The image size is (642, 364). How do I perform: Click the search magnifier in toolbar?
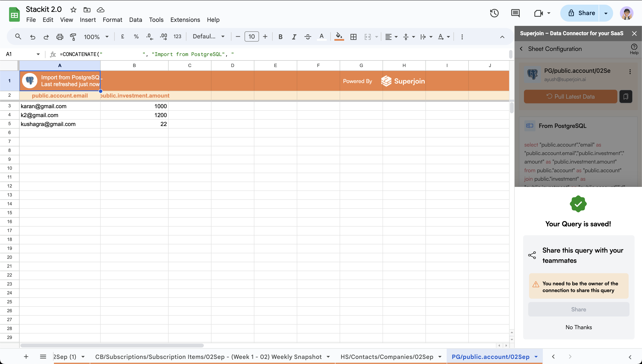(18, 37)
